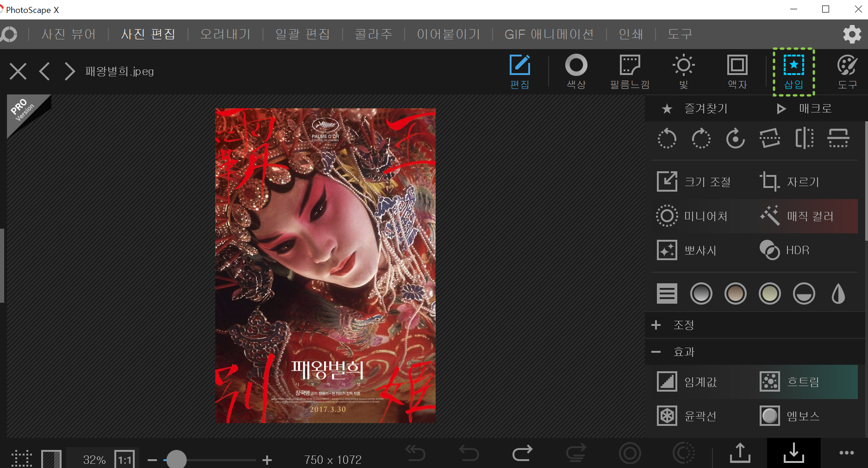Select the yellow-green circle filter
Image resolution: width=868 pixels, height=468 pixels.
tap(770, 293)
